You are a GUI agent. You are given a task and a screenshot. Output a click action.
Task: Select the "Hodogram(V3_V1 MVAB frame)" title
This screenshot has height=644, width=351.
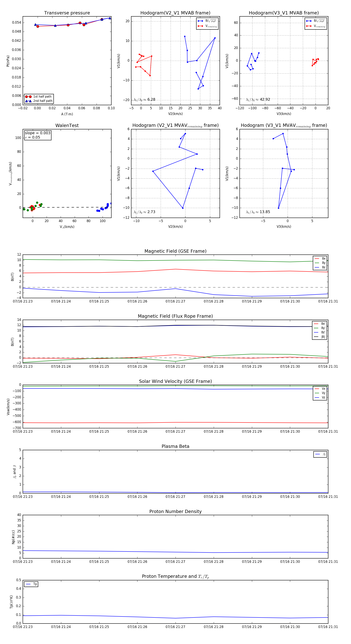[284, 13]
